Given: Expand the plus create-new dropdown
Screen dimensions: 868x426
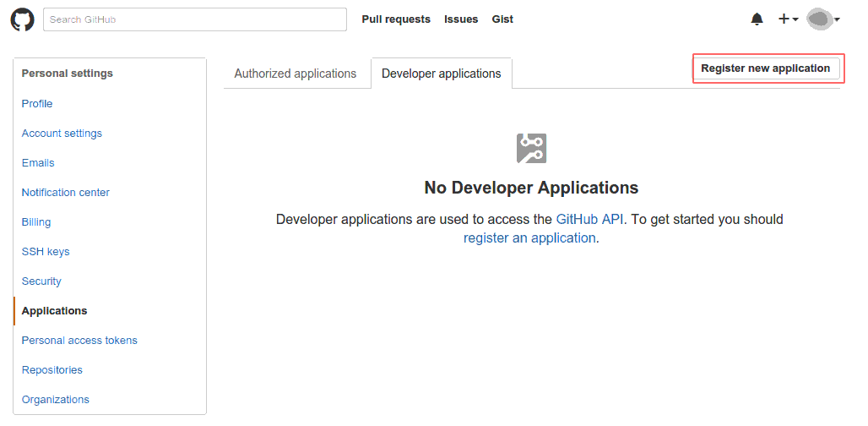Looking at the screenshot, I should [x=788, y=19].
